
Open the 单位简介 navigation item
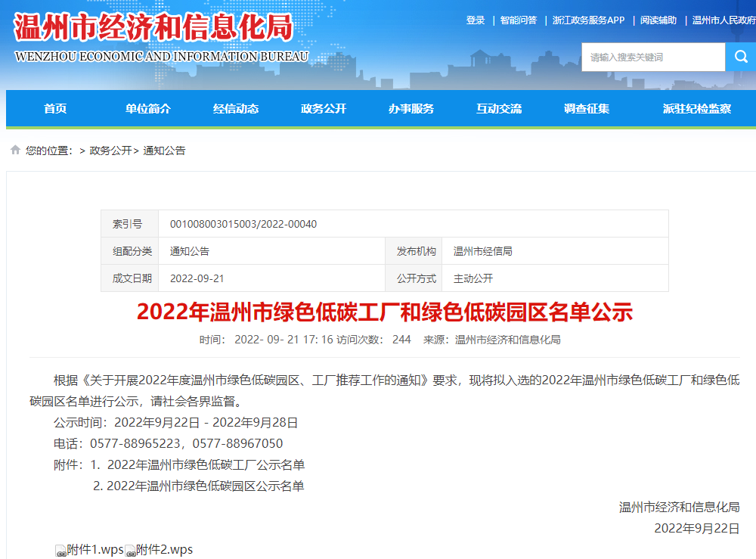coord(148,108)
